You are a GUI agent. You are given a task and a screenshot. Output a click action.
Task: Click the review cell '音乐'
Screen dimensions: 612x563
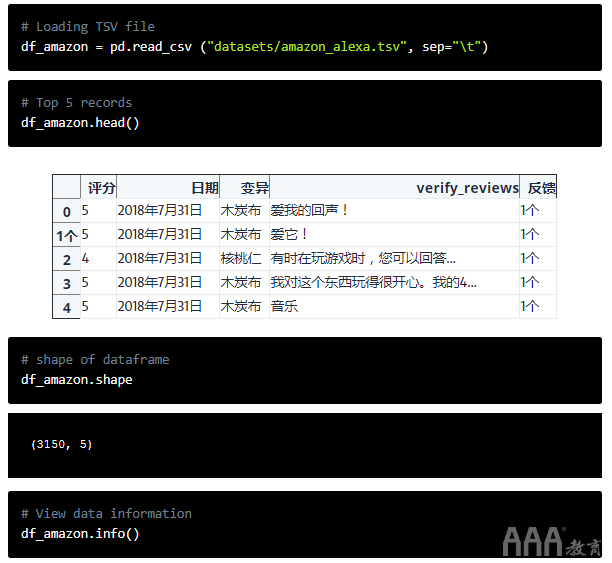pyautogui.click(x=394, y=306)
